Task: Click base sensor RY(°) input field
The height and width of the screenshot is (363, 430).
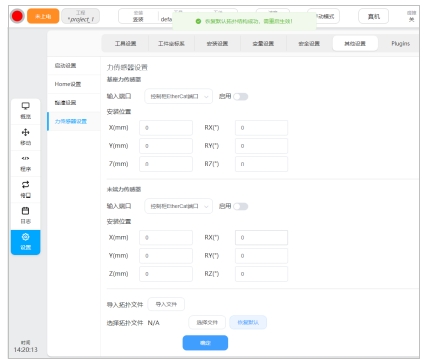Action: pos(261,146)
